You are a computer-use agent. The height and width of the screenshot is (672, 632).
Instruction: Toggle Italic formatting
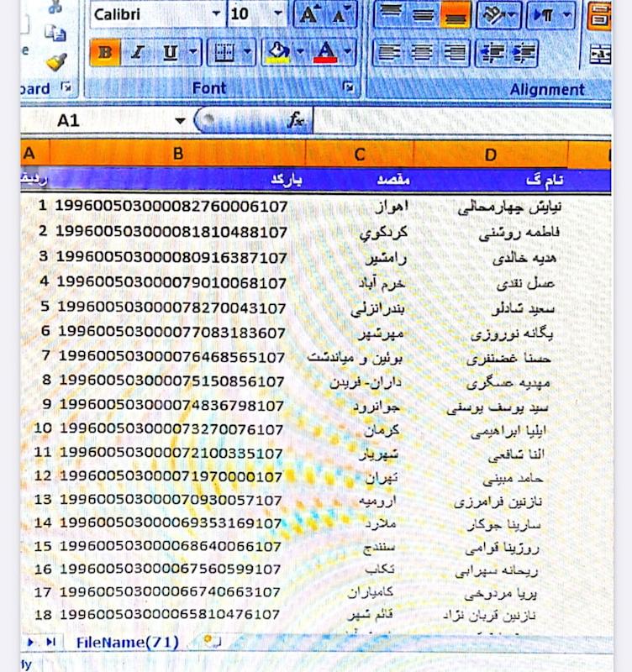[x=137, y=52]
